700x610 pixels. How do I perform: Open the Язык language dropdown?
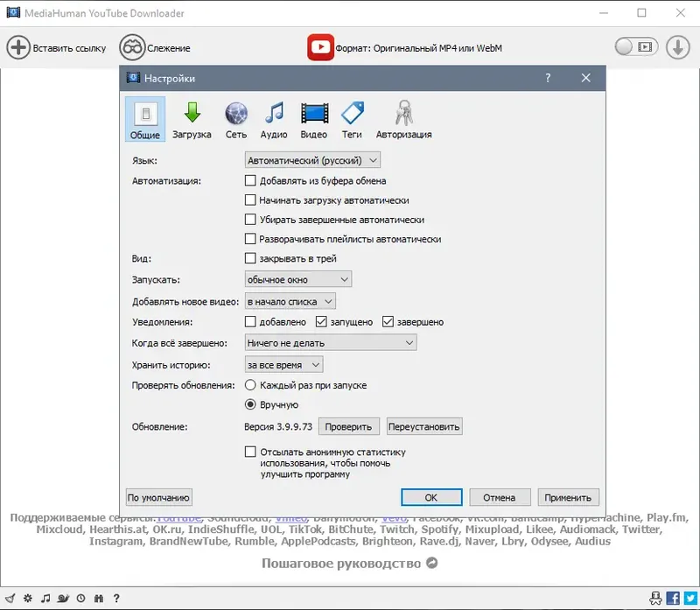click(311, 159)
